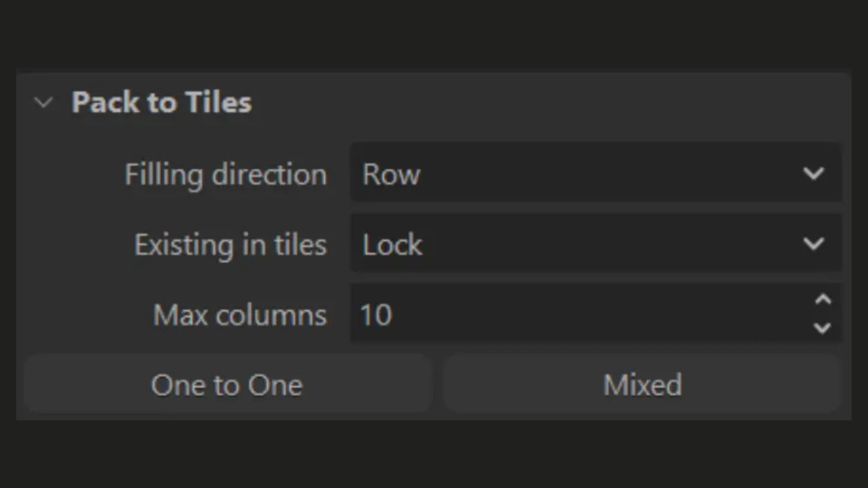The width and height of the screenshot is (868, 488).
Task: Click the Filling direction label
Action: coord(226,174)
